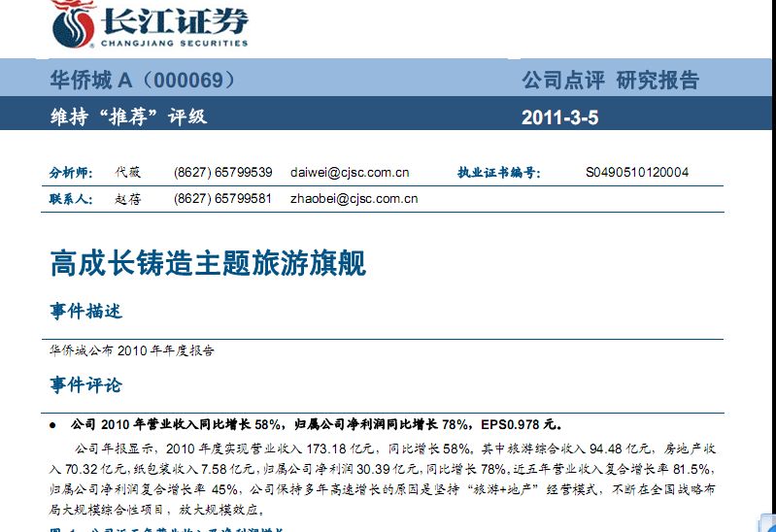
Task: Click the label 执业证书编号:
Action: (499, 173)
